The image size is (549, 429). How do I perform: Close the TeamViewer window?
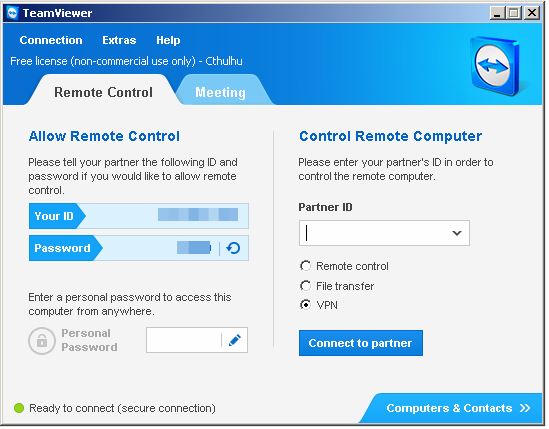(532, 13)
